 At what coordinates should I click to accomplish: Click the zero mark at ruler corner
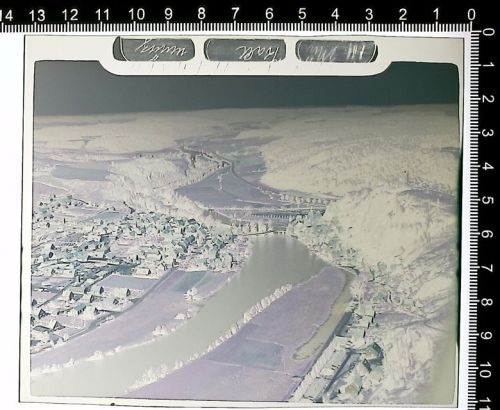[x=471, y=15]
